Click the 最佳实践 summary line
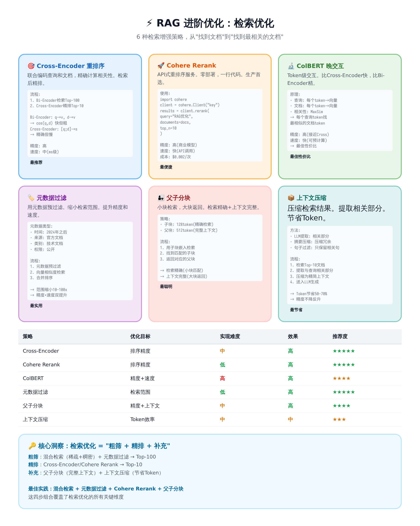Screen dimensions: 420x526 pos(106,489)
